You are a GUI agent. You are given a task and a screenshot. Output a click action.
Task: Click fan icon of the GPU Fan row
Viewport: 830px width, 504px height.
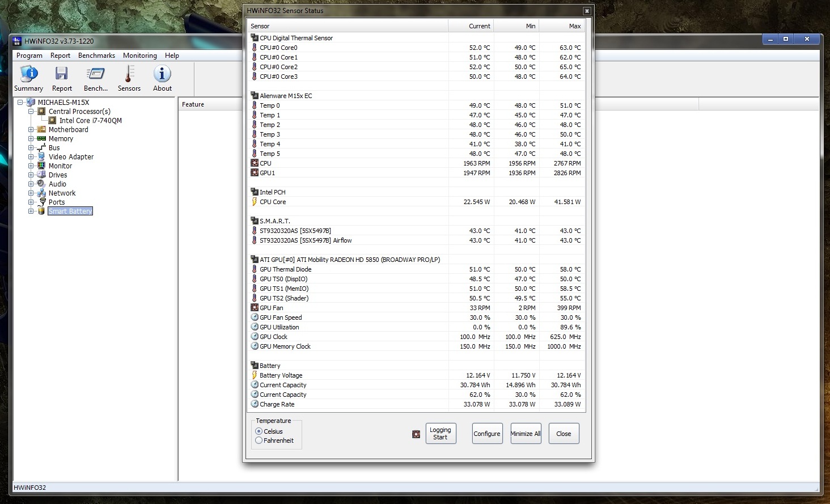coord(255,308)
